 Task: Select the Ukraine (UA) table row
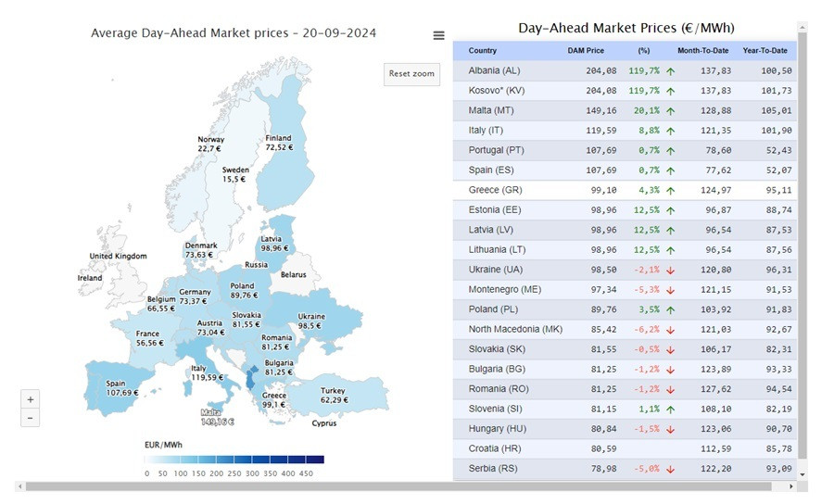click(x=625, y=270)
